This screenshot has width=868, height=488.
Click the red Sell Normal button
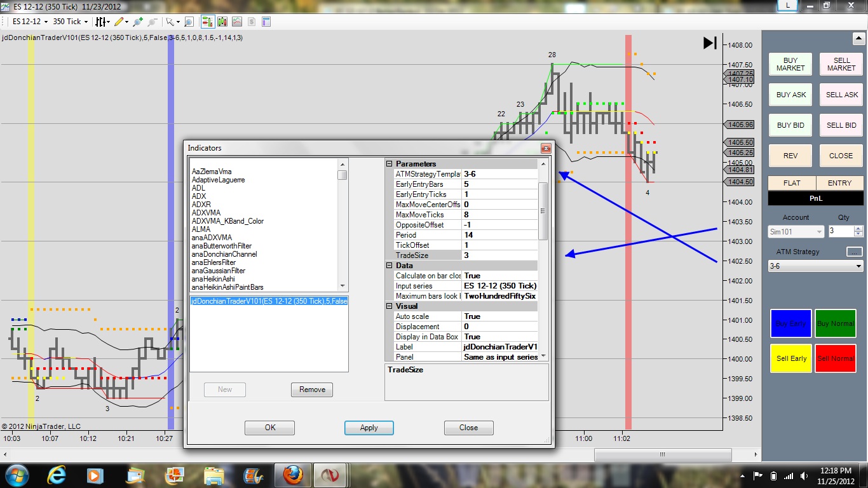click(x=836, y=358)
